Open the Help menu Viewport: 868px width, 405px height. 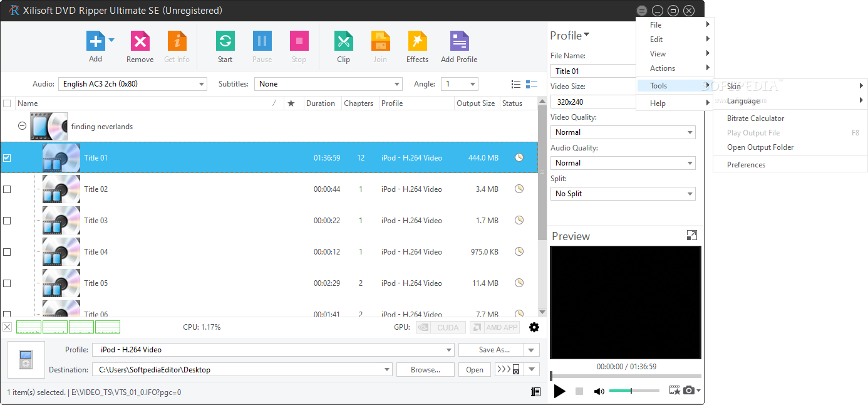coord(674,103)
